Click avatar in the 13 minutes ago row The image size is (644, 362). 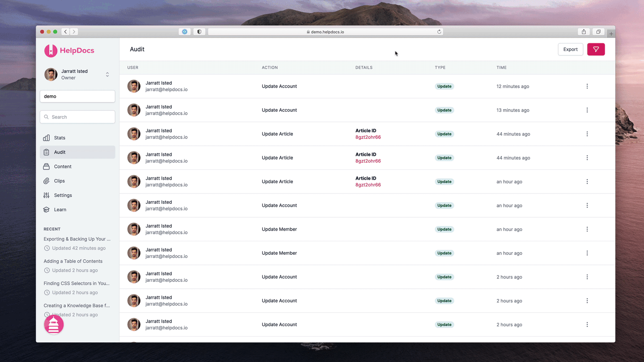tap(134, 110)
